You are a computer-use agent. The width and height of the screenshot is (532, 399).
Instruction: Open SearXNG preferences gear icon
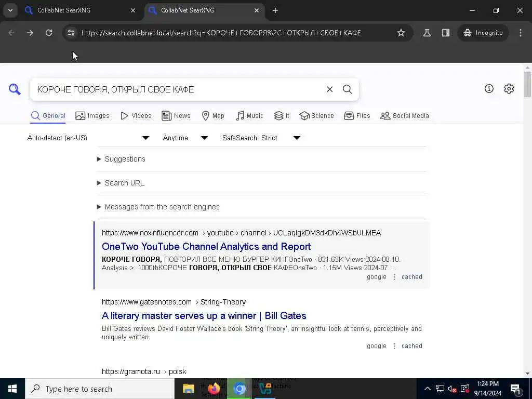509,88
